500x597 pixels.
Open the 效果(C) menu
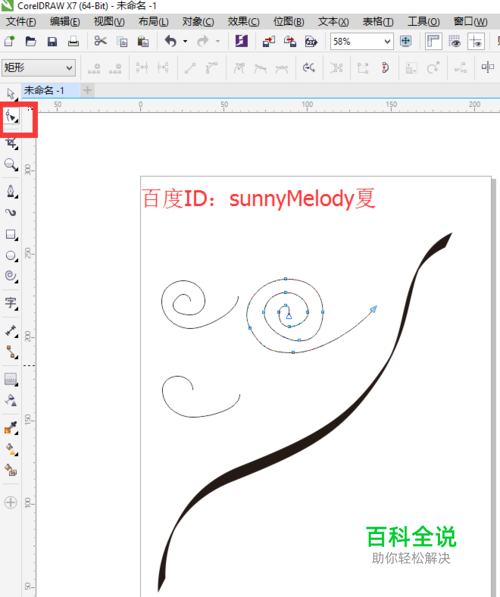tap(243, 22)
